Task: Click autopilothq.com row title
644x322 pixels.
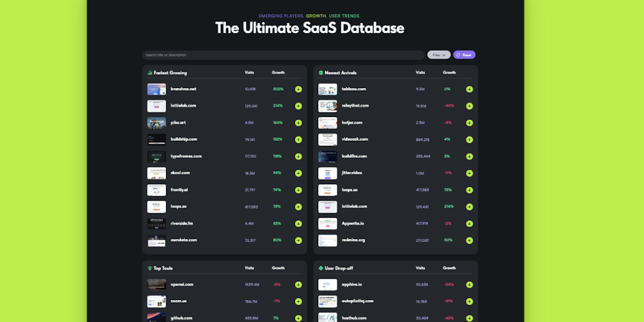Action: [357, 301]
